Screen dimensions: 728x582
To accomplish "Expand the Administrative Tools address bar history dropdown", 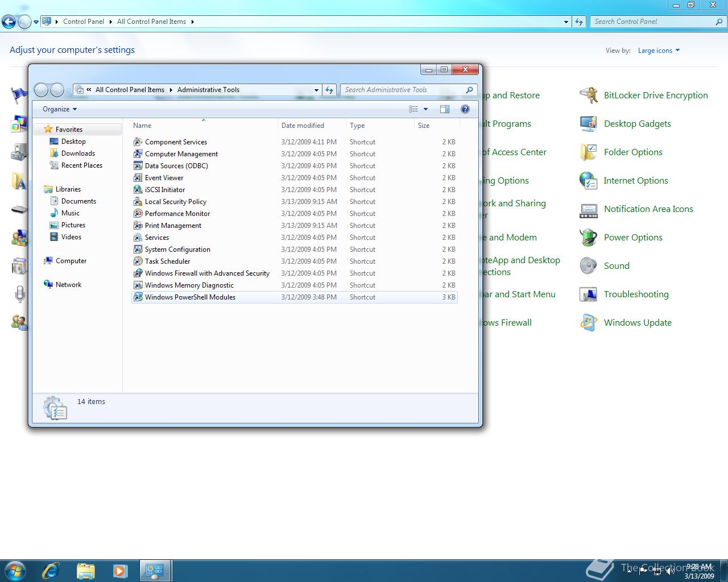I will point(316,90).
